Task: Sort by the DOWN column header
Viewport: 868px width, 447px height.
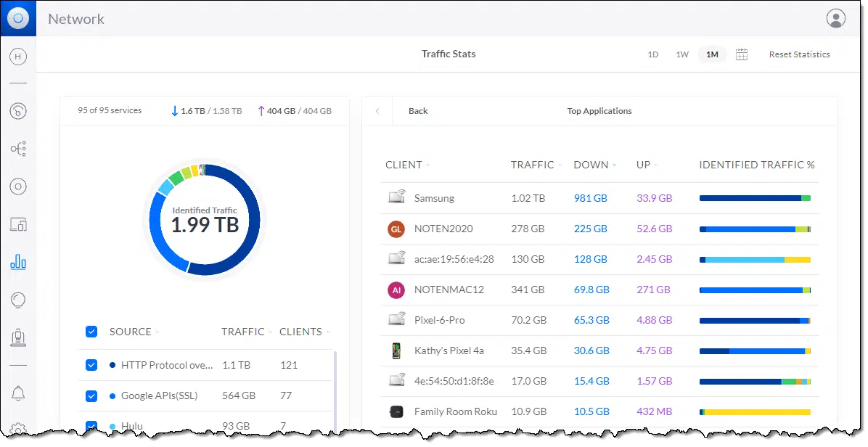Action: [591, 165]
